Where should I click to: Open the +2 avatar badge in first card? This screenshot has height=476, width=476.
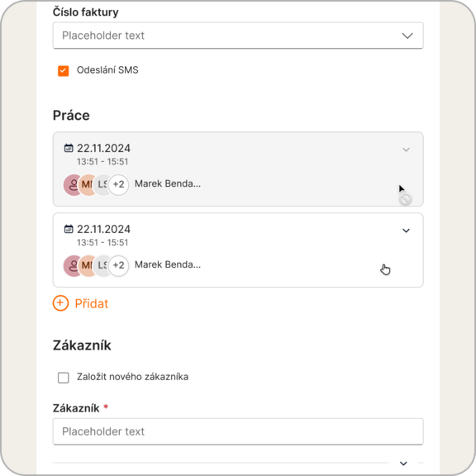click(x=119, y=184)
